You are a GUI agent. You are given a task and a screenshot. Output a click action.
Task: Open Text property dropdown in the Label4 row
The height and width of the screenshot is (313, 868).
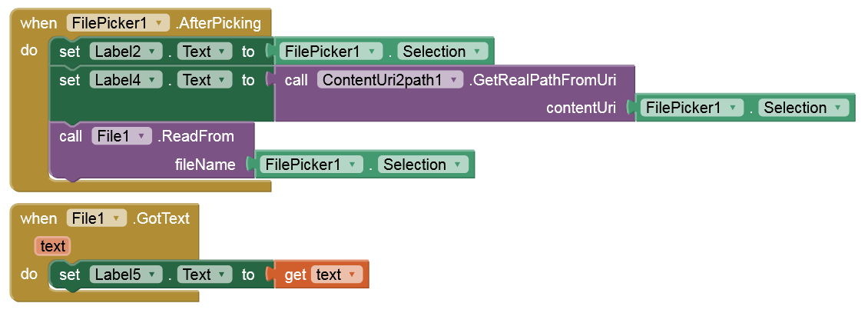[221, 80]
